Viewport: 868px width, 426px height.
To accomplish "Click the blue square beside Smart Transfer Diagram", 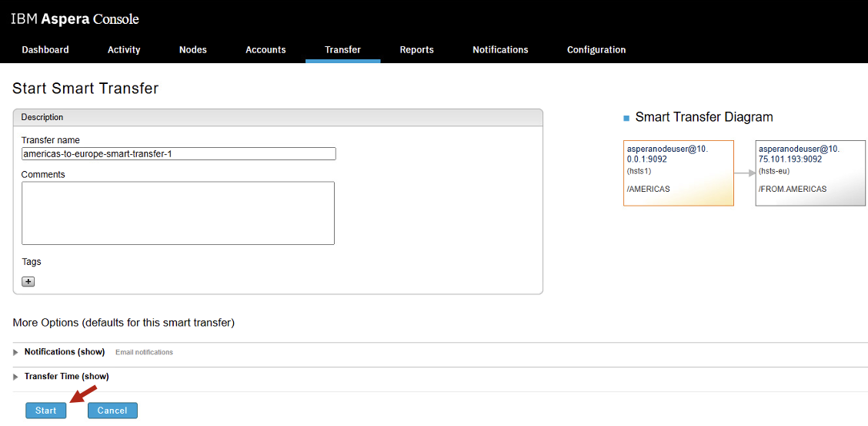I will 626,118.
